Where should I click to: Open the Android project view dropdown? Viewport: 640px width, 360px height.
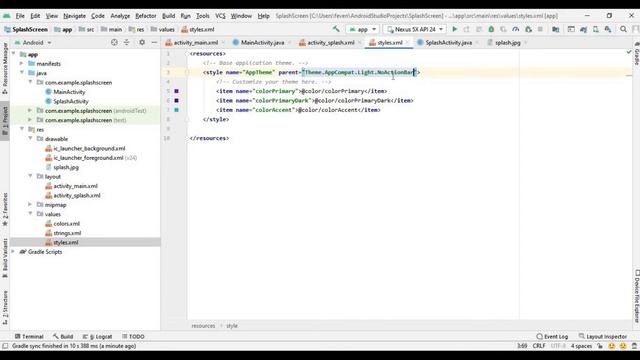[x=33, y=42]
